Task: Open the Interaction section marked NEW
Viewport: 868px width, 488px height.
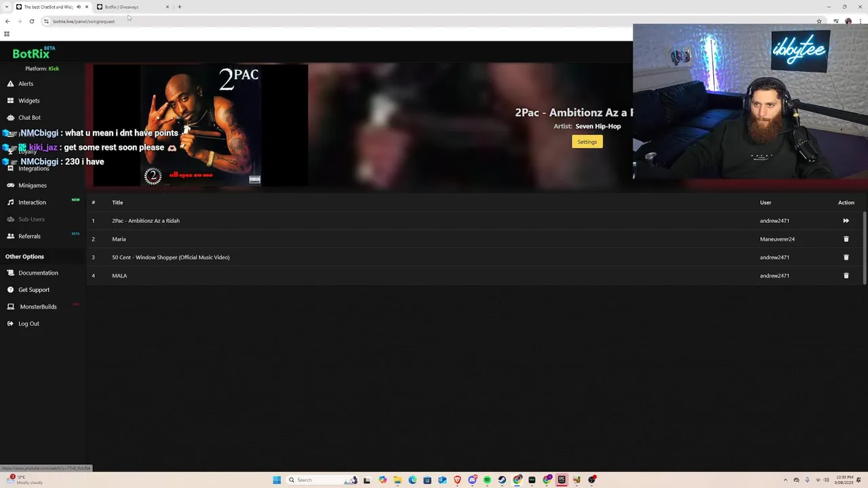Action: coord(32,202)
